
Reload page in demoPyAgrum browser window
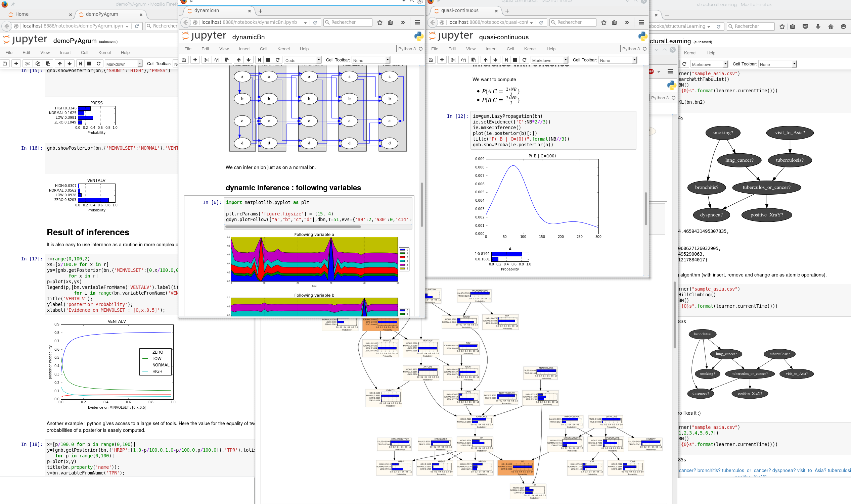click(137, 26)
